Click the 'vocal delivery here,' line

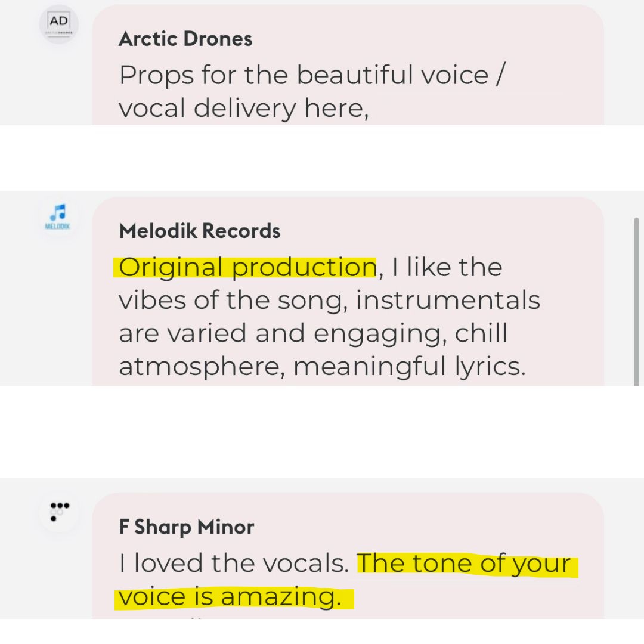point(243,108)
